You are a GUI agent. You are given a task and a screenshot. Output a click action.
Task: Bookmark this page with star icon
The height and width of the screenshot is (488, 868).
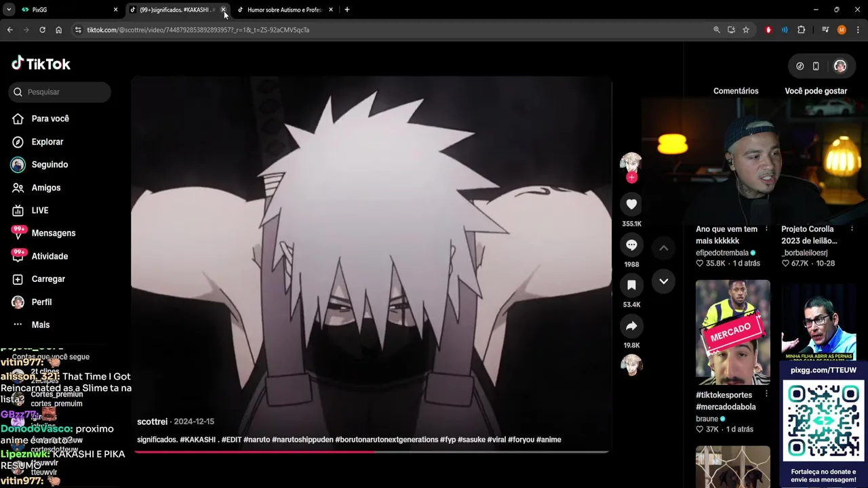tap(746, 30)
